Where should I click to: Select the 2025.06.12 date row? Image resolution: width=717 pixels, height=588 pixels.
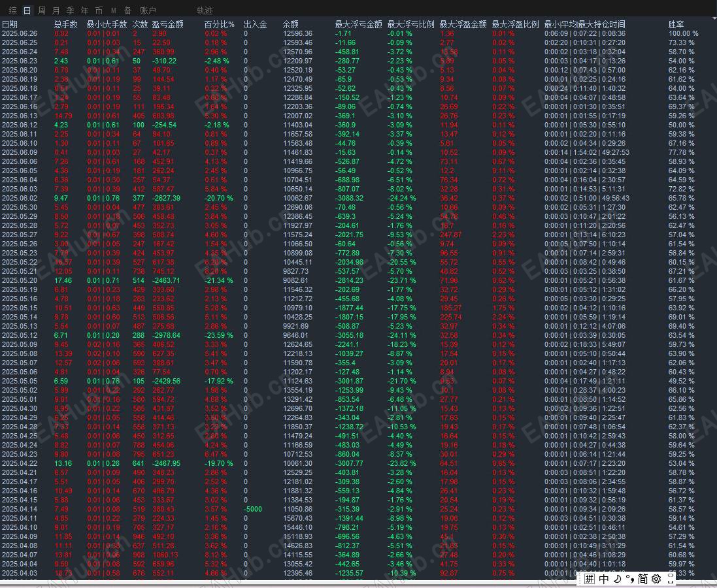(x=20, y=125)
